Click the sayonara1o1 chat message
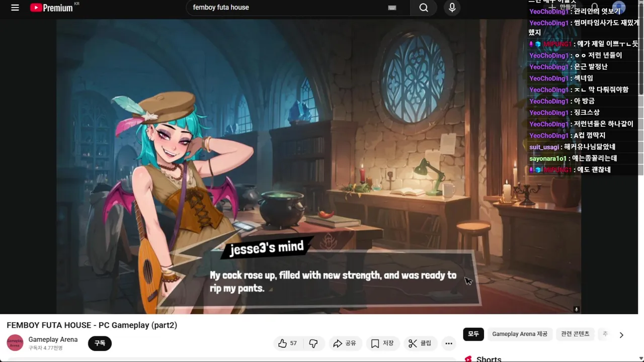644x362 pixels. point(573,158)
